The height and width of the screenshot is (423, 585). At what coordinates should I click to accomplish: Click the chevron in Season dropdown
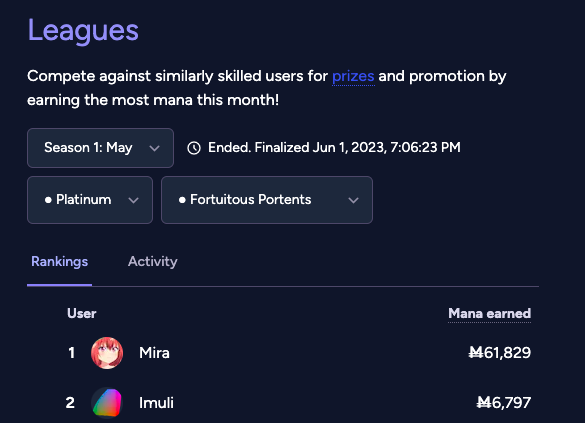point(154,148)
